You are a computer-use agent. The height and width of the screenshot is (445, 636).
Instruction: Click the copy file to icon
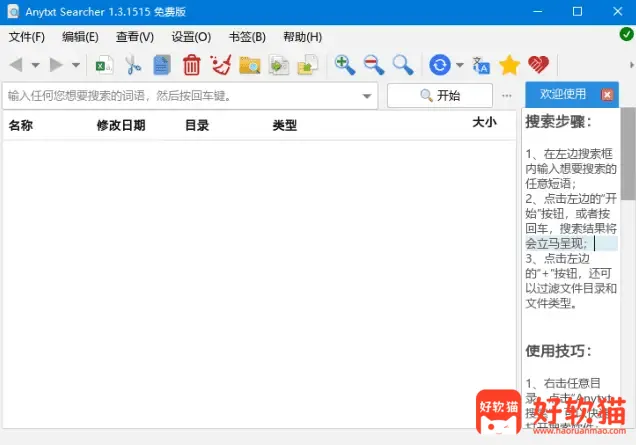[x=279, y=65]
